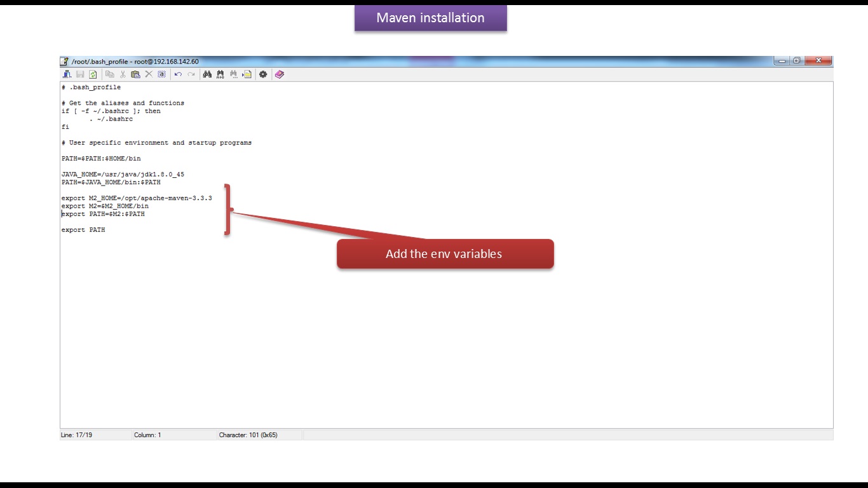Open the Replace binoculars icon
The width and height of the screenshot is (868, 488).
coord(220,74)
